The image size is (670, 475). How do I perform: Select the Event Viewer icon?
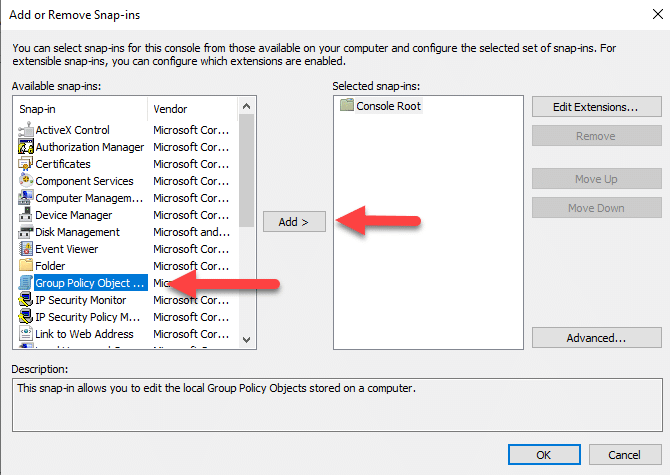pos(26,249)
